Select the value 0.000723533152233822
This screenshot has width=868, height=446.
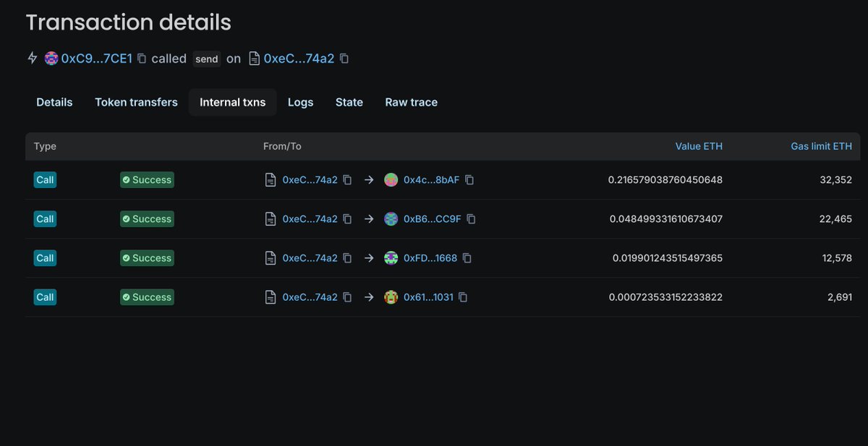coord(665,297)
